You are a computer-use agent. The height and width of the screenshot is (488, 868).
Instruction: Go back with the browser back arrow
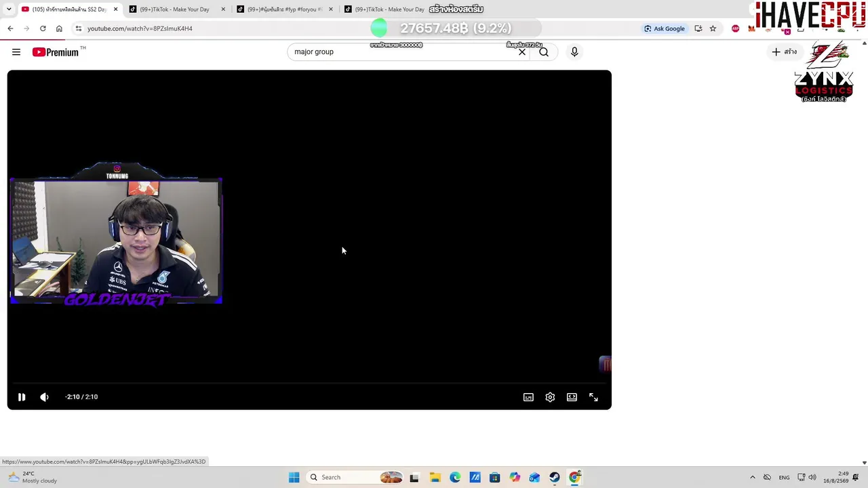(x=10, y=28)
